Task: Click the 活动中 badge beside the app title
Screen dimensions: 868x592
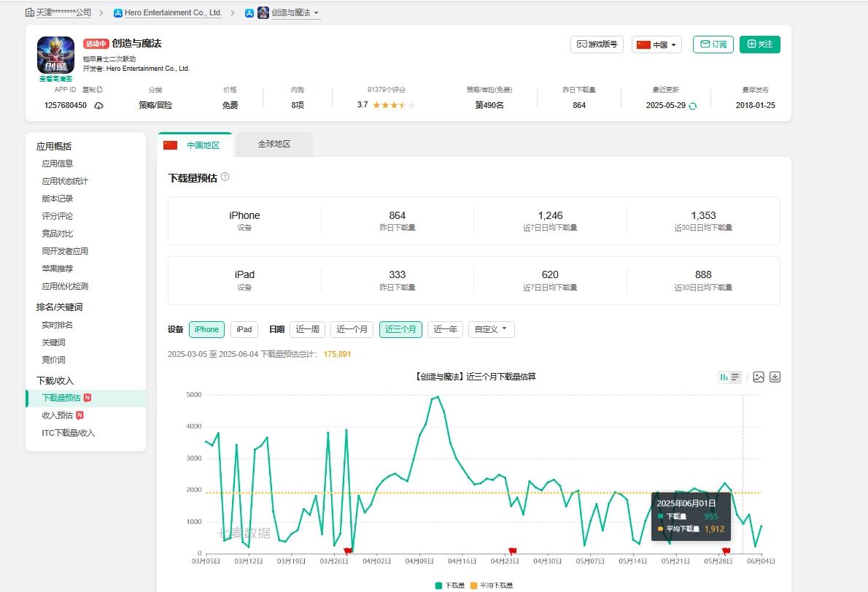Action: tap(96, 44)
